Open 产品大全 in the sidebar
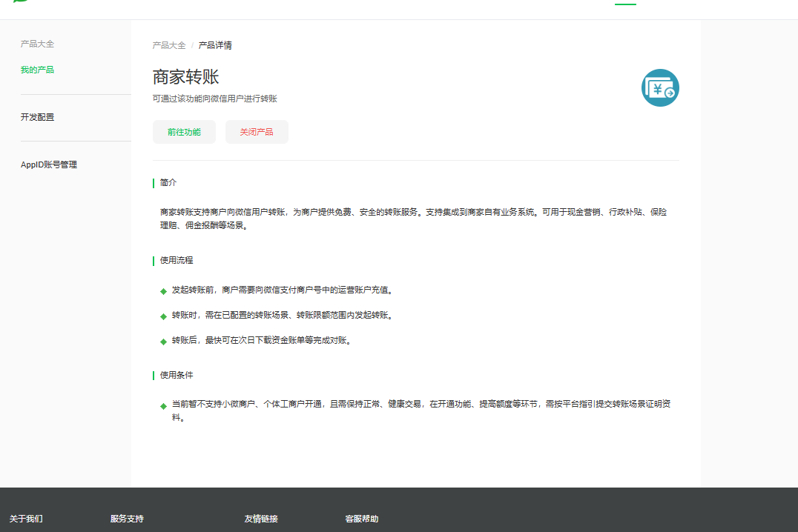This screenshot has height=532, width=798. coord(37,44)
